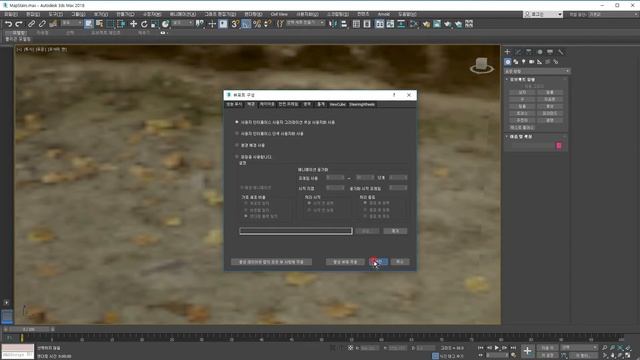Select gradient colors background radio option
Viewport: 640px width, 360px height.
[237, 122]
